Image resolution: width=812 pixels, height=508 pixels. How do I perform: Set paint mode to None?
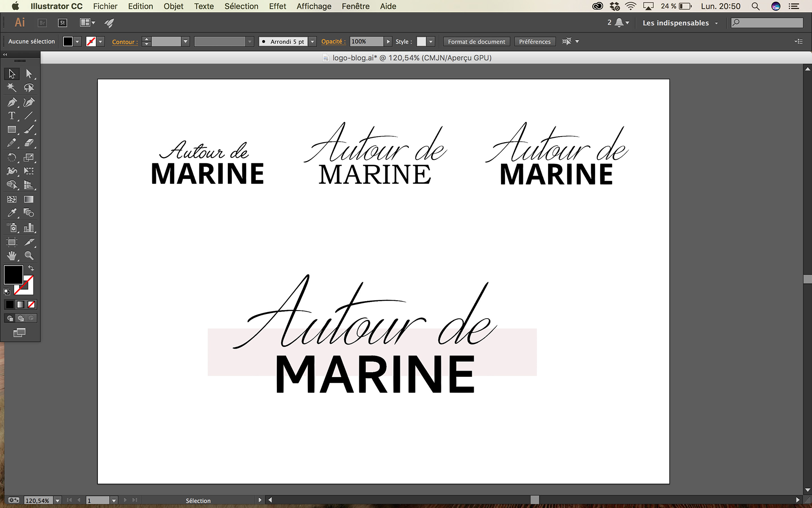coord(31,304)
